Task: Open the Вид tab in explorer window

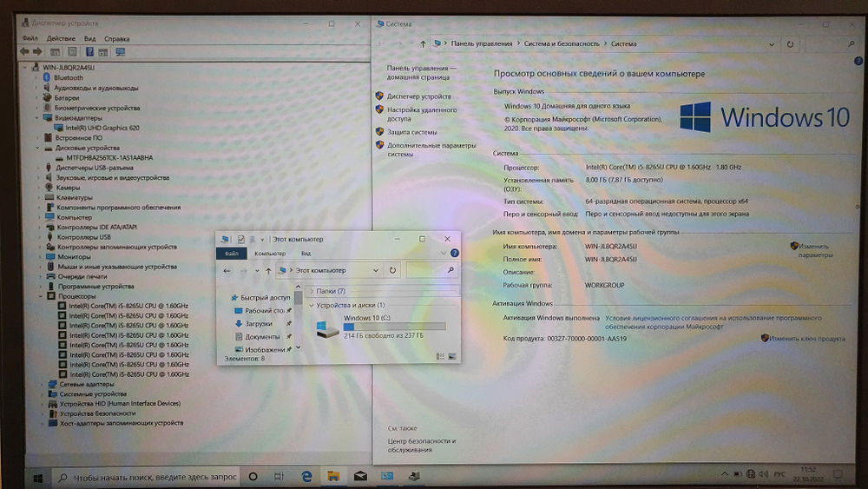Action: 306,254
